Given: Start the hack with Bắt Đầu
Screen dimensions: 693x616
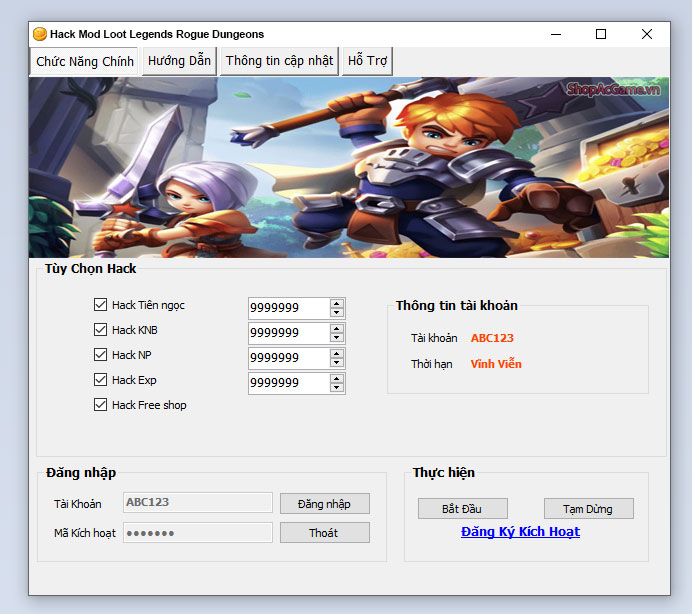Looking at the screenshot, I should (x=463, y=509).
